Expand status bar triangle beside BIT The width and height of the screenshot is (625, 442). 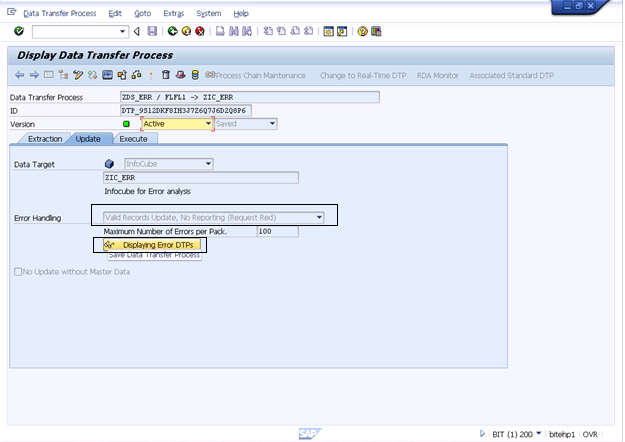pyautogui.click(x=482, y=434)
